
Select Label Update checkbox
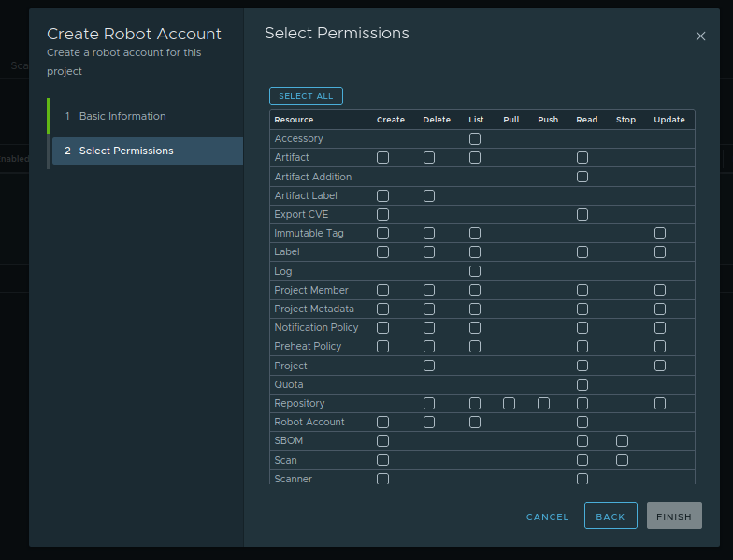click(660, 252)
